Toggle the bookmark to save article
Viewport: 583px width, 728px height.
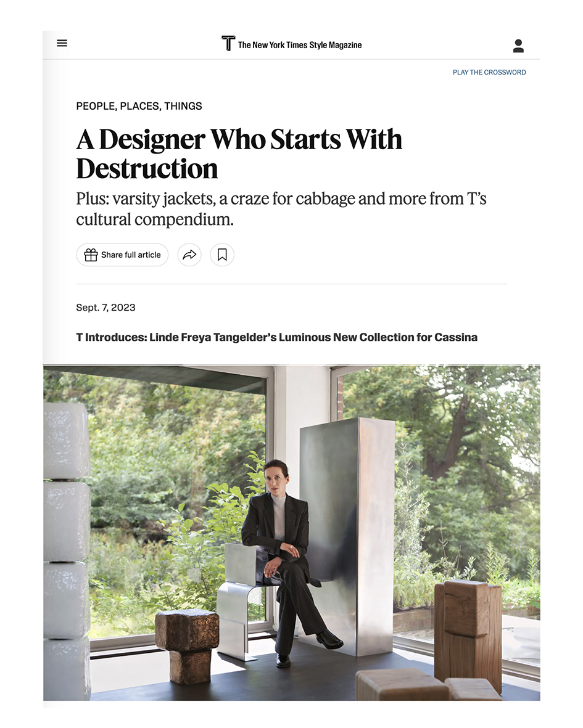tap(222, 255)
